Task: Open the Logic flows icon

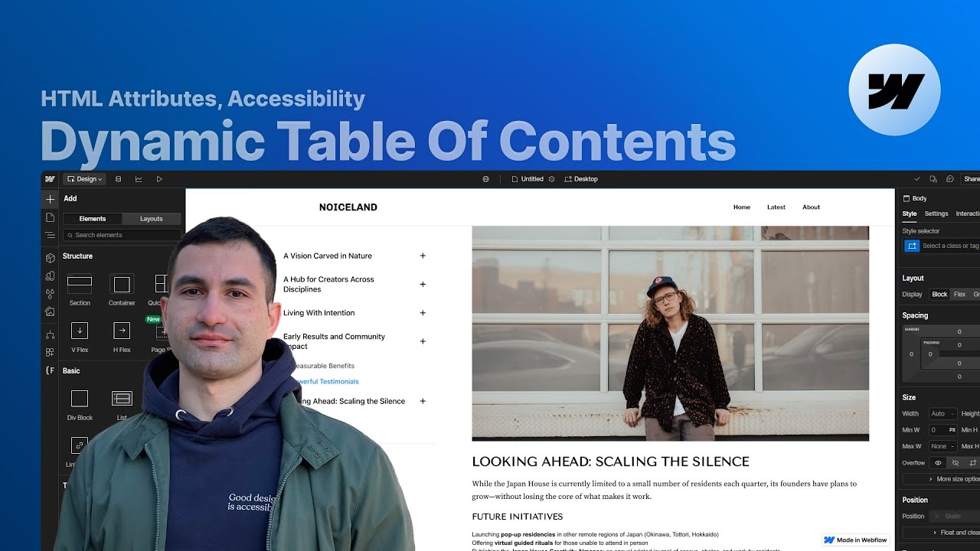Action: click(x=50, y=334)
